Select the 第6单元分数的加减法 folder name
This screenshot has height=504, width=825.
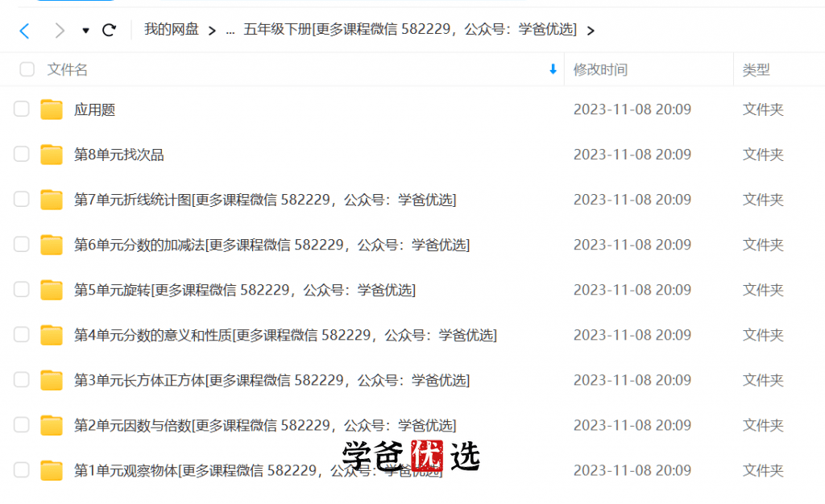point(272,245)
